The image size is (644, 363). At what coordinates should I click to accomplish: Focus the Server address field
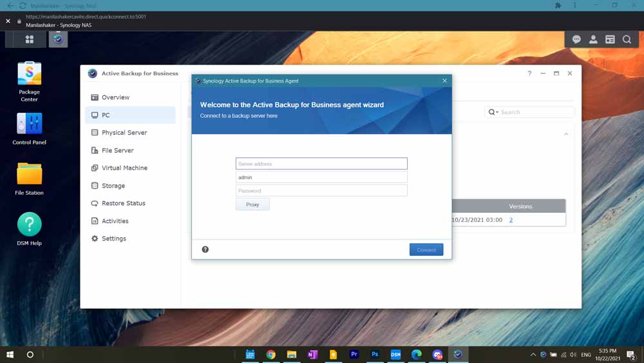[x=321, y=164]
